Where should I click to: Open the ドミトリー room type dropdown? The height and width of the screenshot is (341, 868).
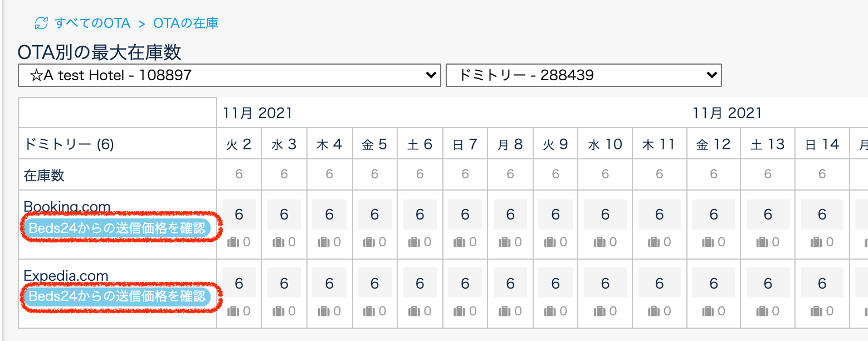click(583, 75)
